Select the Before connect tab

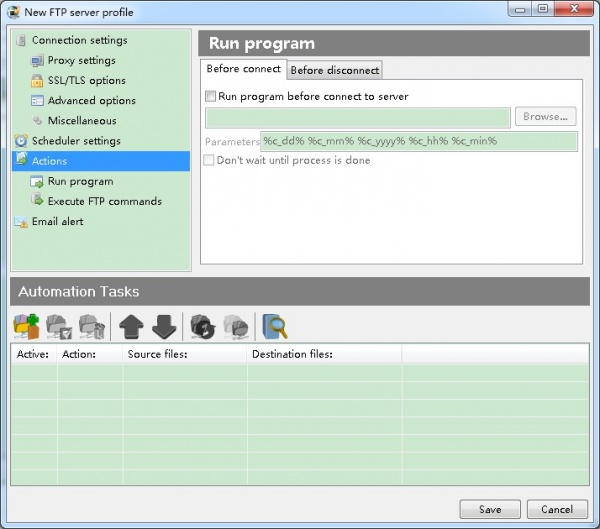[x=243, y=69]
